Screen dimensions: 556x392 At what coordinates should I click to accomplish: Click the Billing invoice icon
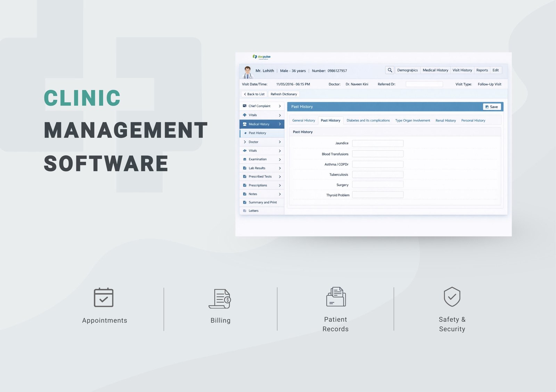pyautogui.click(x=220, y=299)
